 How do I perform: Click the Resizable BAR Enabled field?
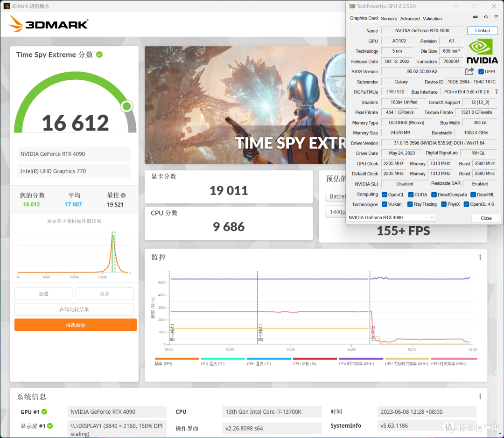(x=480, y=184)
